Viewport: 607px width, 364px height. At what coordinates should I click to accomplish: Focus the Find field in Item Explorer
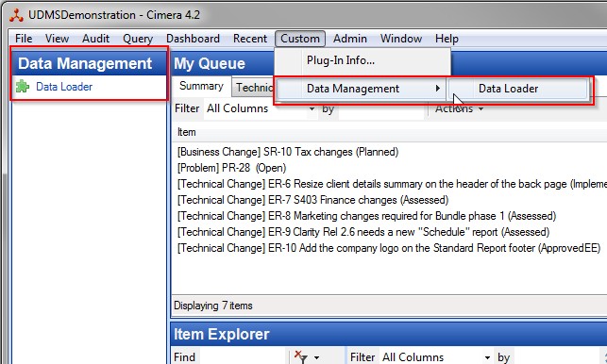click(243, 356)
